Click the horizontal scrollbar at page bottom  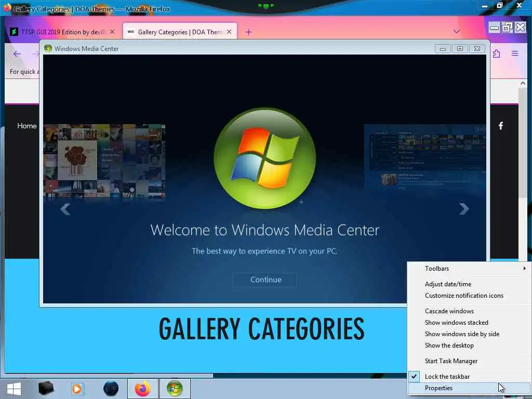coord(109,375)
